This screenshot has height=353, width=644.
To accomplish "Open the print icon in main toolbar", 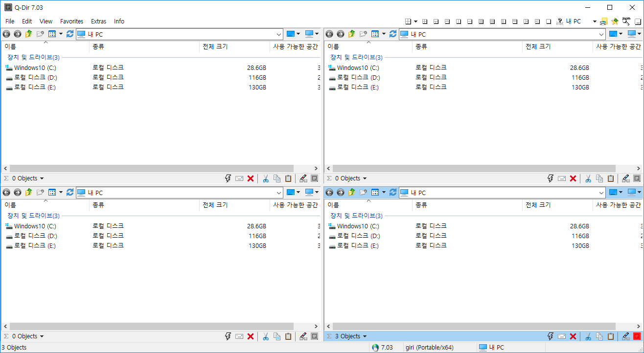I will pyautogui.click(x=603, y=22).
